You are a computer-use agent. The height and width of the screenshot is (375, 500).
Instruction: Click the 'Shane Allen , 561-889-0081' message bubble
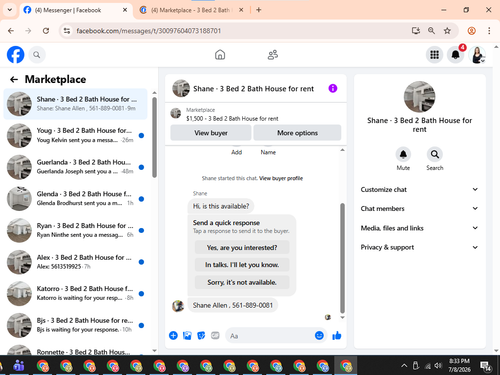click(x=233, y=305)
